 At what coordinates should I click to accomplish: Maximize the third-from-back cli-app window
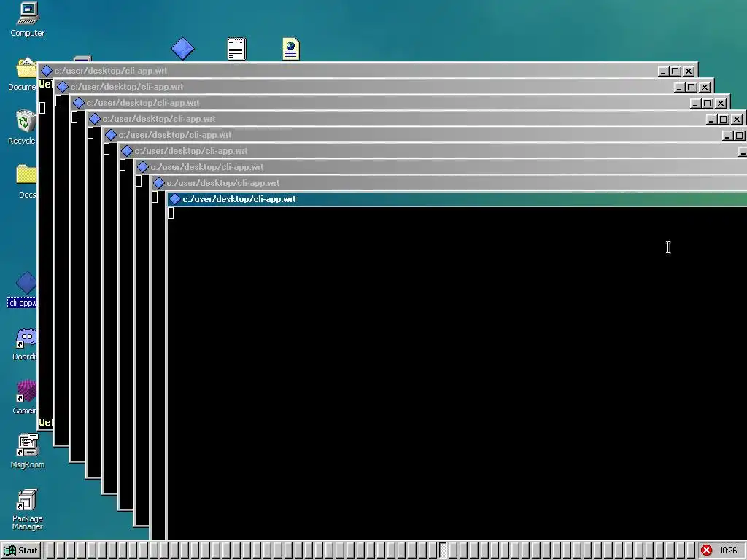[708, 103]
